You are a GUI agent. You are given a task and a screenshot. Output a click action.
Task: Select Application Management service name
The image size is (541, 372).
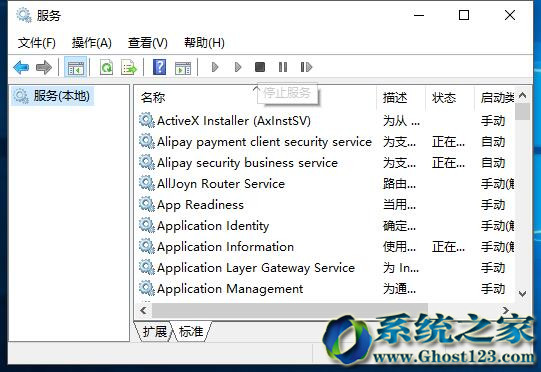[x=230, y=289]
